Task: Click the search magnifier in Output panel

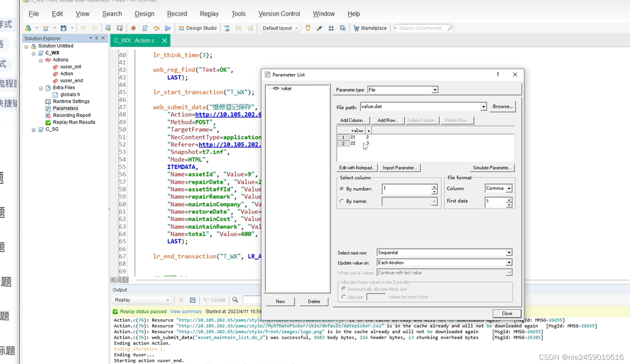Action: [235, 300]
